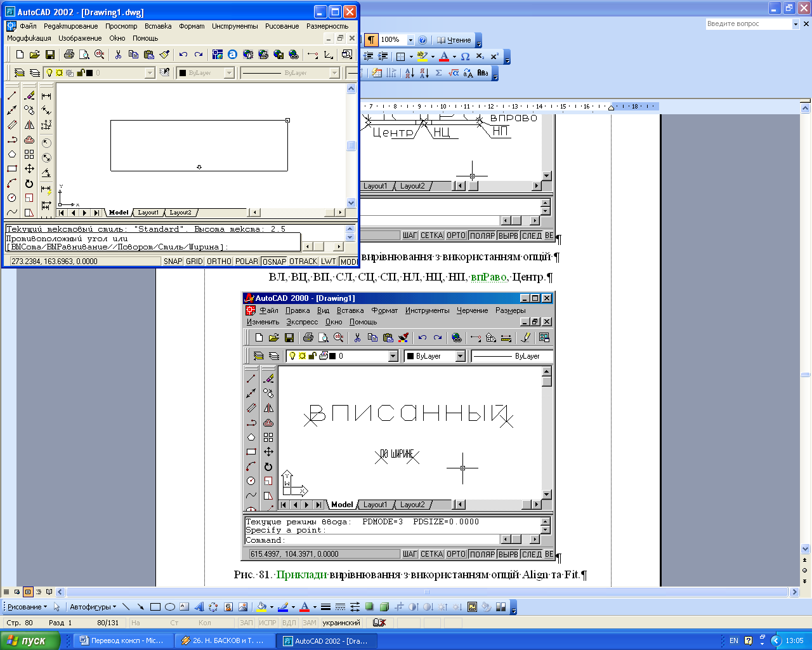This screenshot has width=812, height=650.
Task: Toggle OTRACK in AutoCAD status bar
Action: point(303,262)
